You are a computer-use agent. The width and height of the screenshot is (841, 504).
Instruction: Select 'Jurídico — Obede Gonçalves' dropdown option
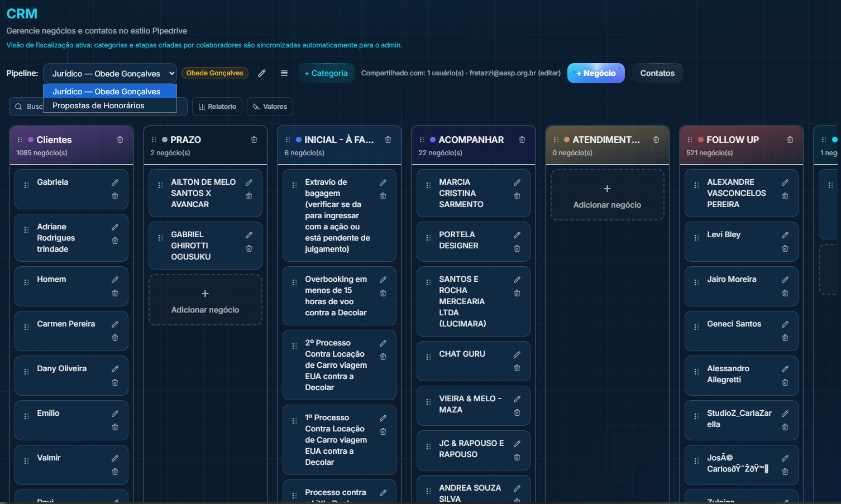[x=110, y=92]
